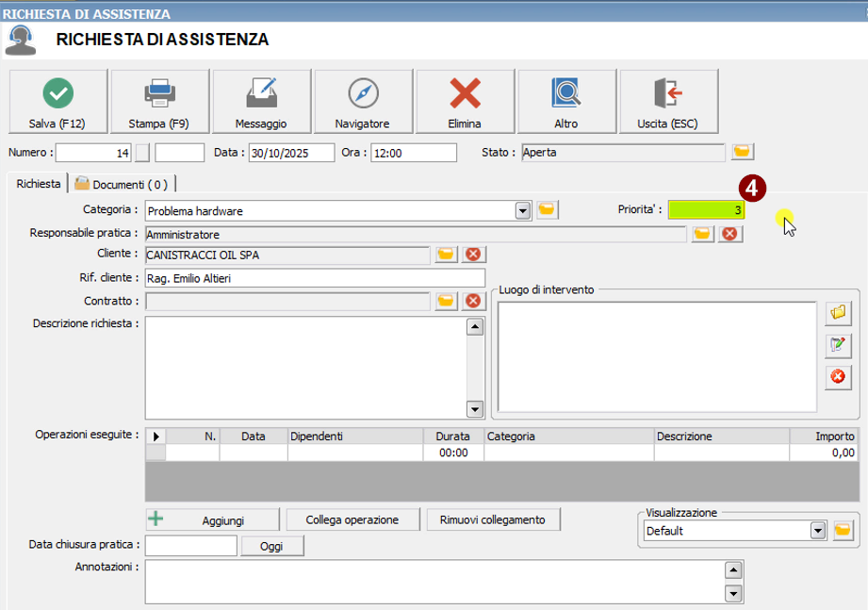Open the Messaggio toolbar button
868x610 pixels.
point(261,102)
